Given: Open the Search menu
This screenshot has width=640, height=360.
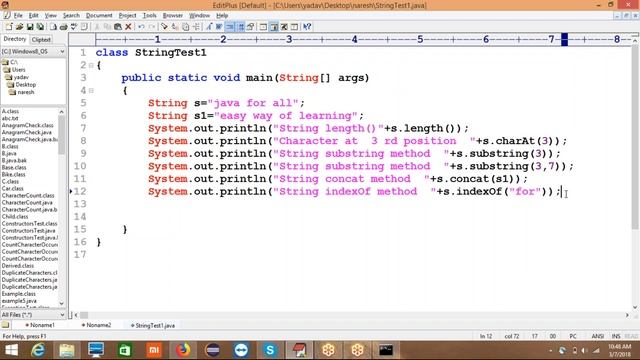Looking at the screenshot, I should pyautogui.click(x=71, y=16).
